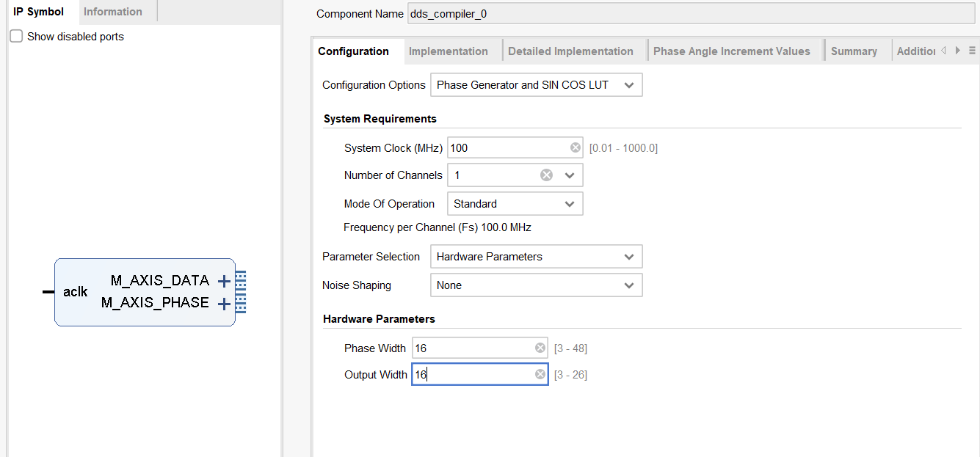Image resolution: width=980 pixels, height=457 pixels.
Task: Switch to the Implementation tab
Action: pyautogui.click(x=448, y=51)
